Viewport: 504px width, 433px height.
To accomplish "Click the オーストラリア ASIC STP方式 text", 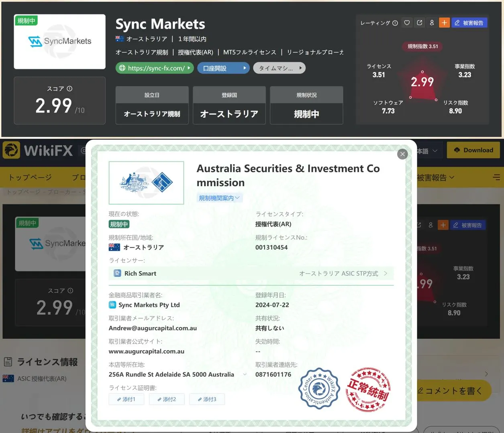I will point(339,273).
